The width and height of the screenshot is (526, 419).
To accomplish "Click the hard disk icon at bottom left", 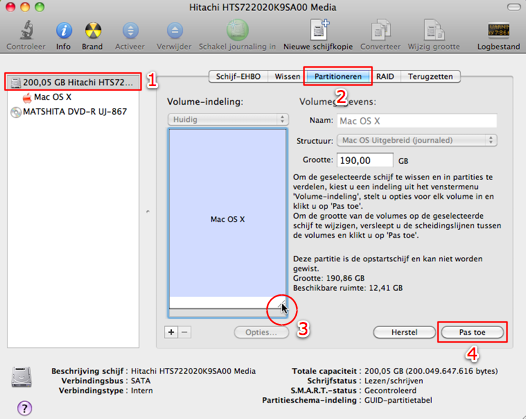I will [21, 377].
